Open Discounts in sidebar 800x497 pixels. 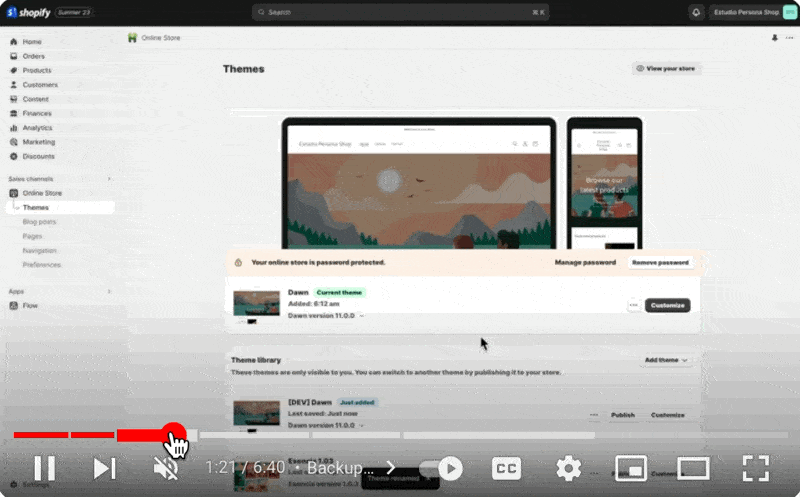coord(38,156)
